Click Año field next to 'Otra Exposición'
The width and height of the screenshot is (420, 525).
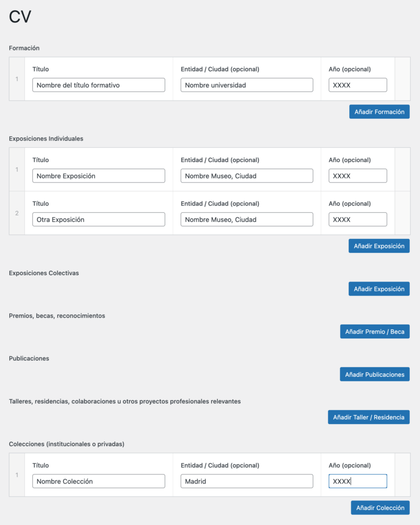click(x=357, y=219)
